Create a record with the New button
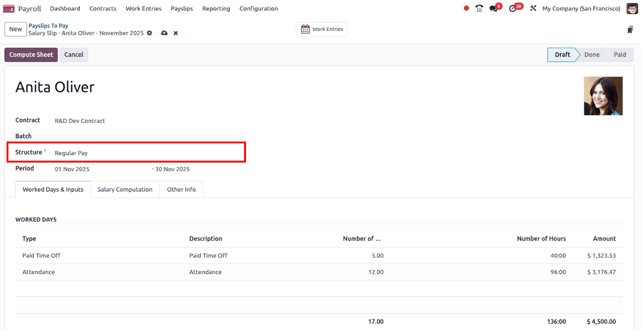 click(15, 29)
